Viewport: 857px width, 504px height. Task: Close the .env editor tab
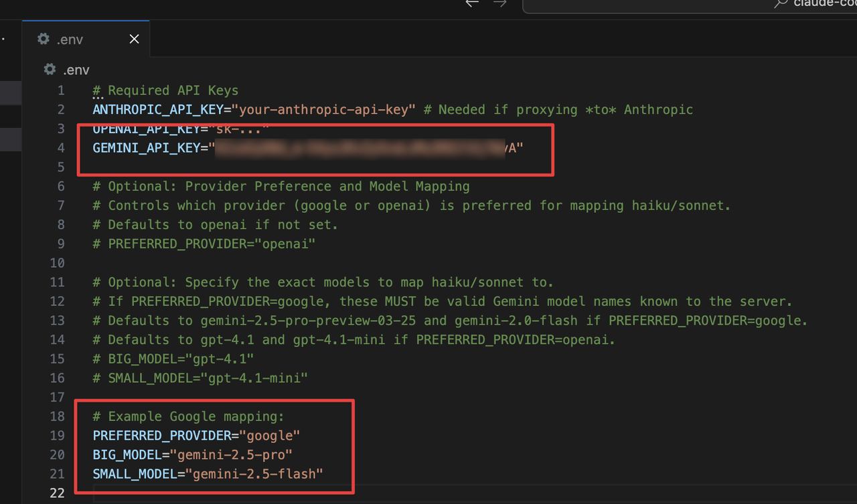coord(133,39)
